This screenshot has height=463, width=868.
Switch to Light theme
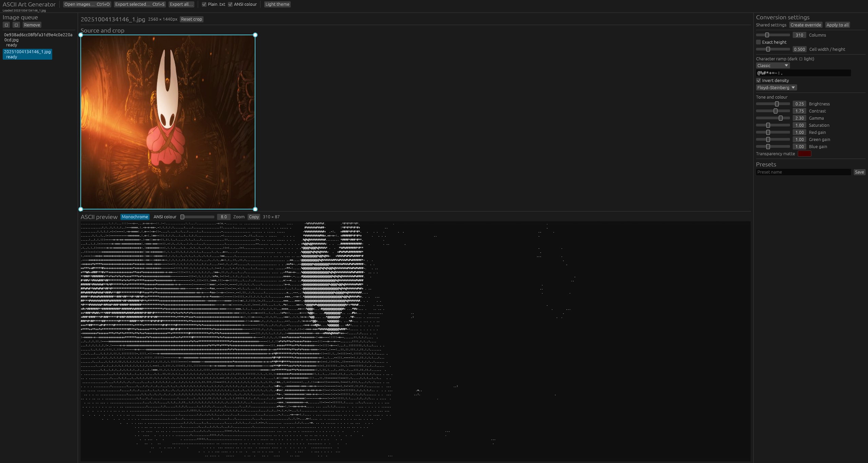277,4
